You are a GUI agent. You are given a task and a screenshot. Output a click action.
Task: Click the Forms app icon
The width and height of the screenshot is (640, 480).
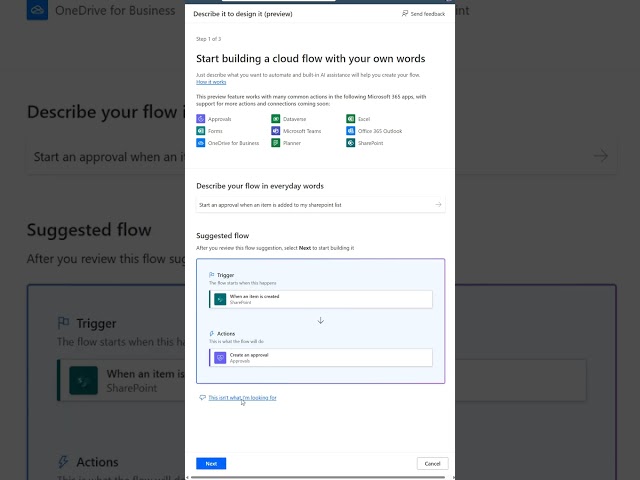tap(200, 131)
